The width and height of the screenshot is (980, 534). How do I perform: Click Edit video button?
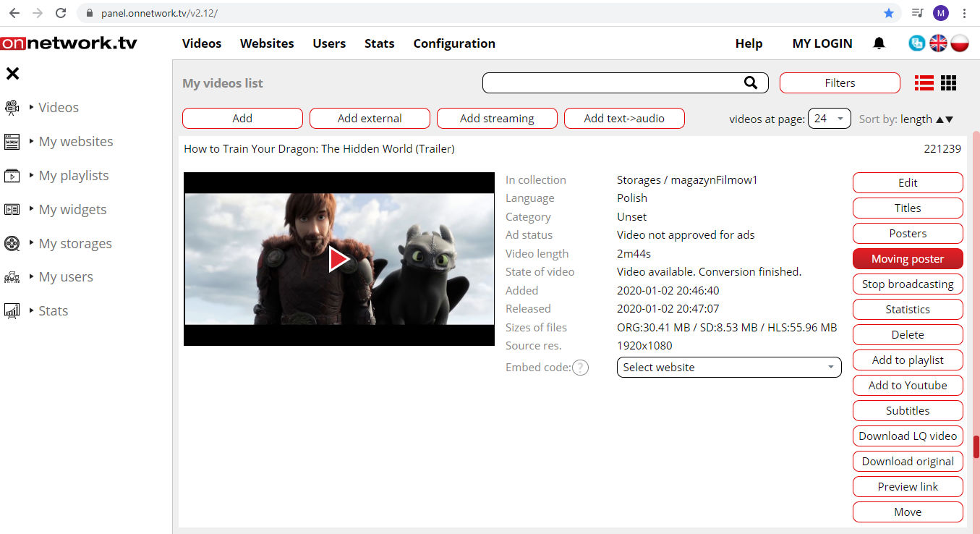tap(908, 183)
